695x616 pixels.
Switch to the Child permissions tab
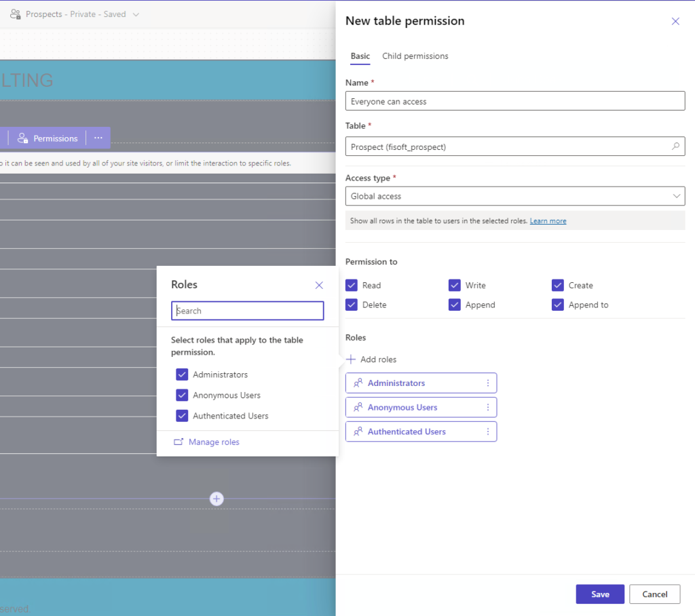click(x=415, y=56)
